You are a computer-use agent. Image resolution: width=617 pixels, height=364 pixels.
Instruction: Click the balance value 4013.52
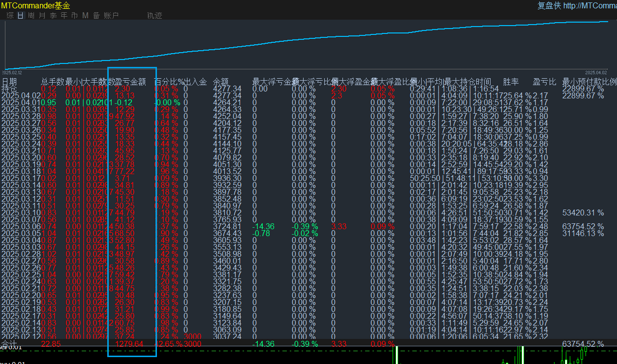coord(227,171)
